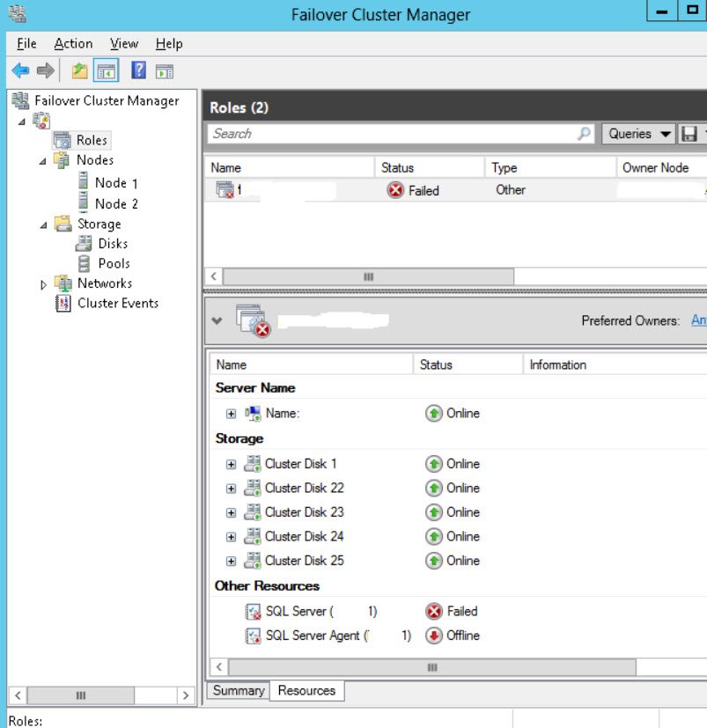Viewport: 707px width, 728px height.
Task: Expand the Server Name entry
Action: pyautogui.click(x=231, y=414)
